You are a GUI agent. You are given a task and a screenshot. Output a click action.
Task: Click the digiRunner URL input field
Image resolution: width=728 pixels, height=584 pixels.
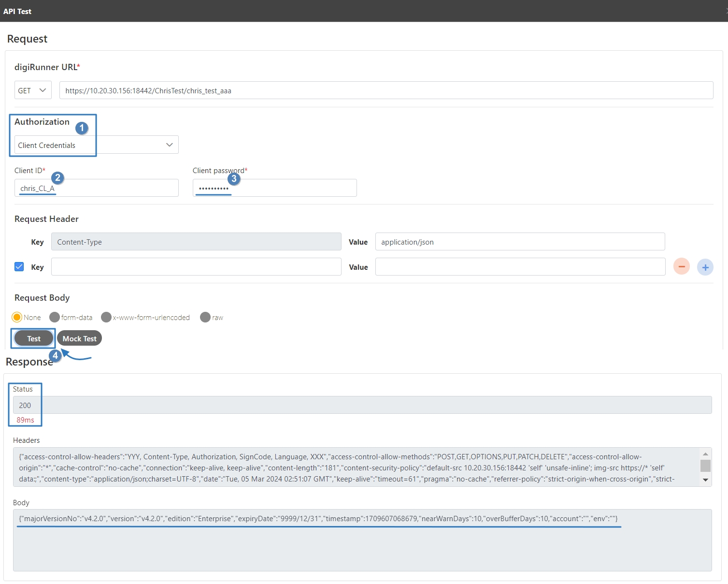coord(385,90)
